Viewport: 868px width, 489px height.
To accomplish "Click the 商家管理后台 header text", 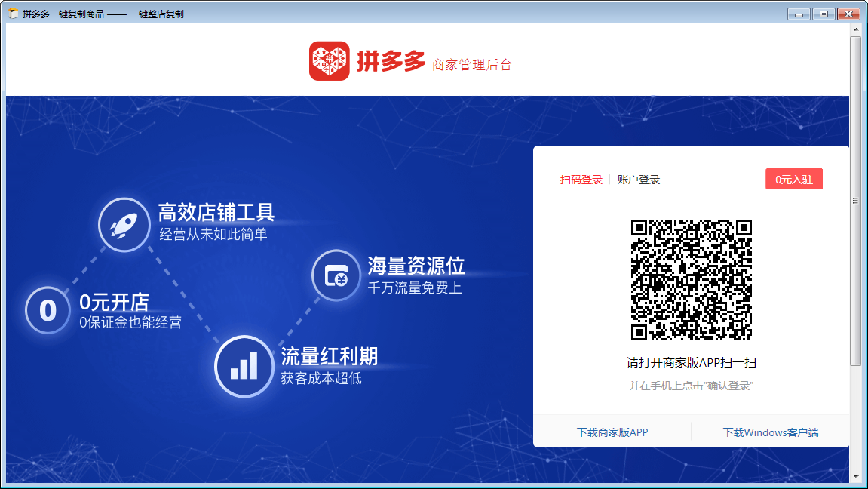I will click(471, 65).
